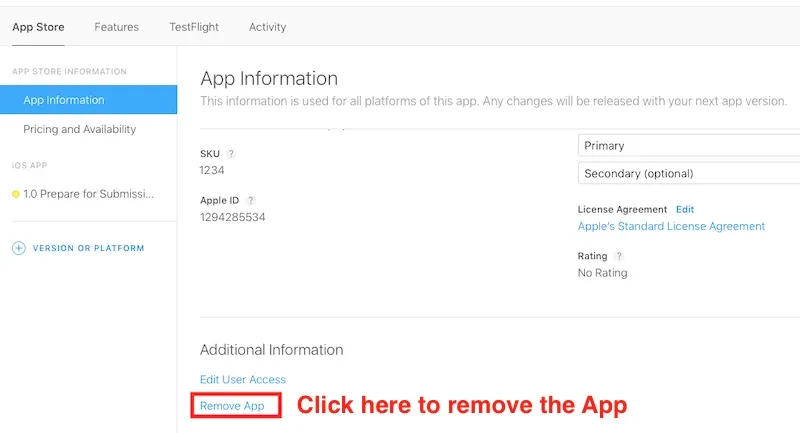Screen dimensions: 800x433
Task: Click the App Information page heading
Action: [269, 79]
